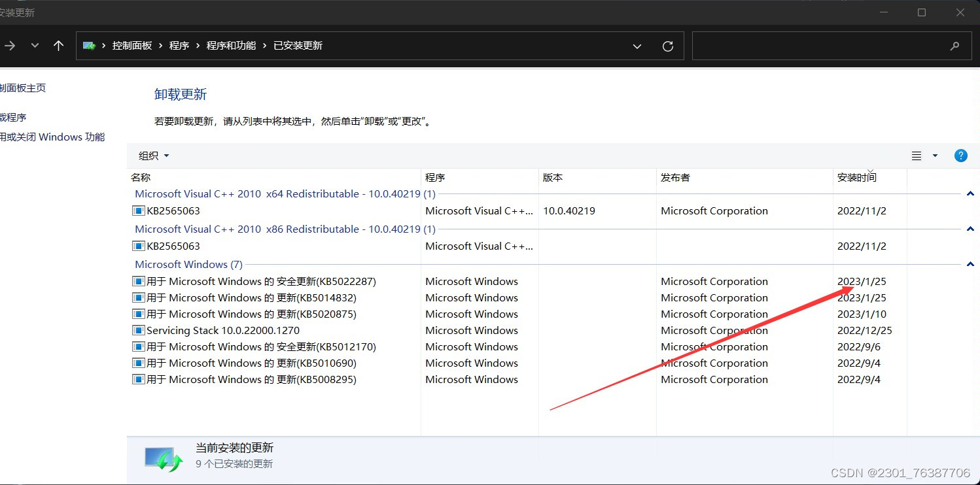Change view with the view icon
Image resolution: width=980 pixels, height=485 pixels.
coord(917,156)
